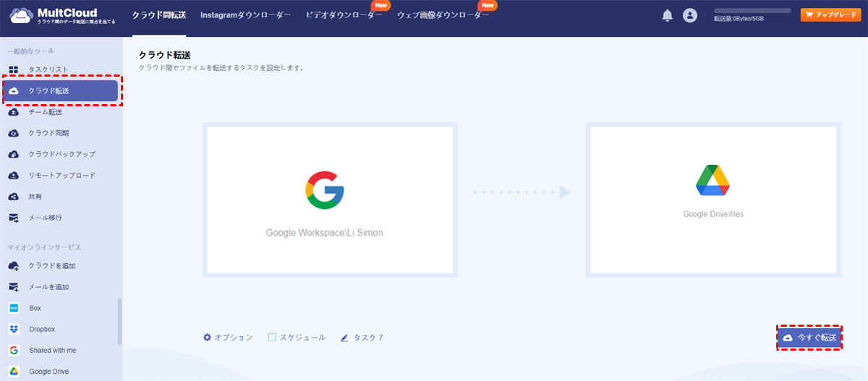The image size is (868, 381).
Task: Click the 共有 label in sidebar
Action: tap(35, 196)
